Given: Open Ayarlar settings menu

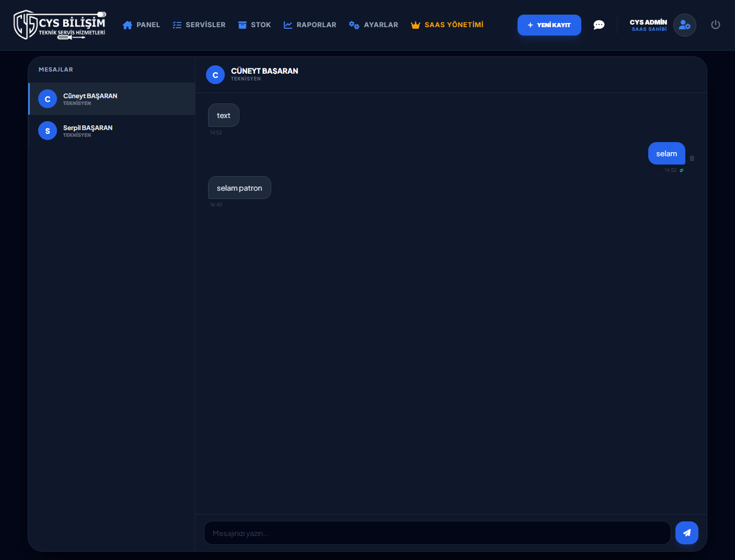Looking at the screenshot, I should [x=374, y=25].
